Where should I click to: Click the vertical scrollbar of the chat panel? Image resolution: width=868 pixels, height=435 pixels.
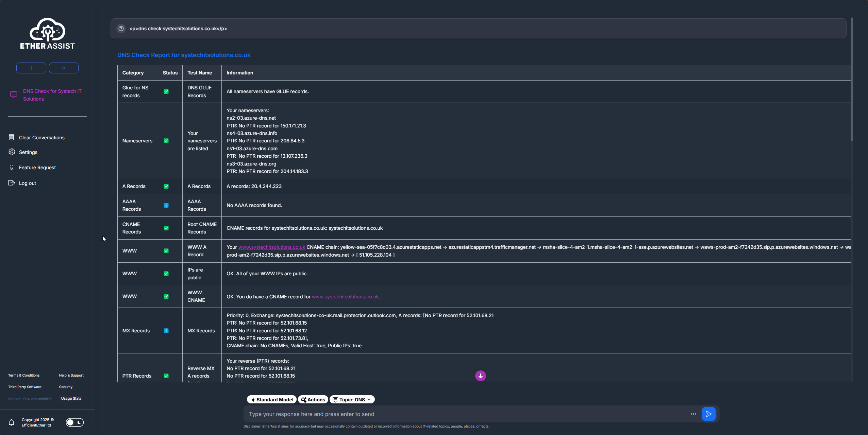pos(852,79)
